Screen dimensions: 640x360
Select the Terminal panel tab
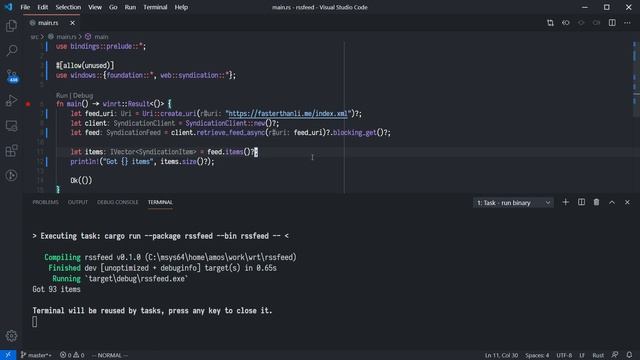(x=160, y=202)
